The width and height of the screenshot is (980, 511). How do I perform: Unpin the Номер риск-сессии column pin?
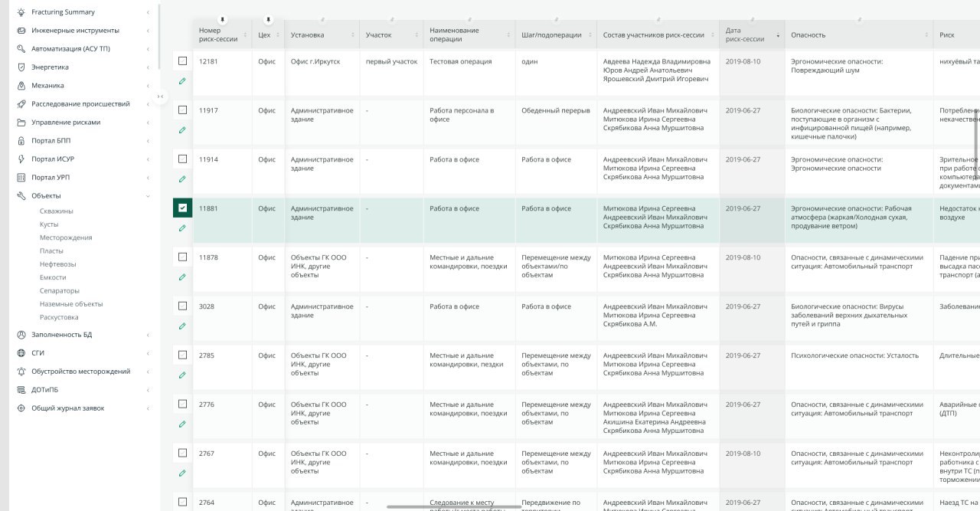(x=222, y=20)
